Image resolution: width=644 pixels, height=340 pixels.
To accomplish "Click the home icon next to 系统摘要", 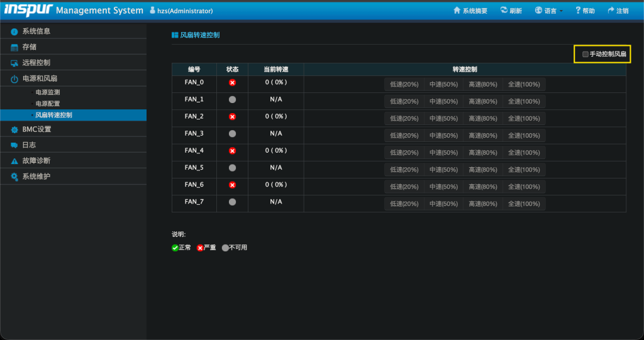I will (457, 10).
